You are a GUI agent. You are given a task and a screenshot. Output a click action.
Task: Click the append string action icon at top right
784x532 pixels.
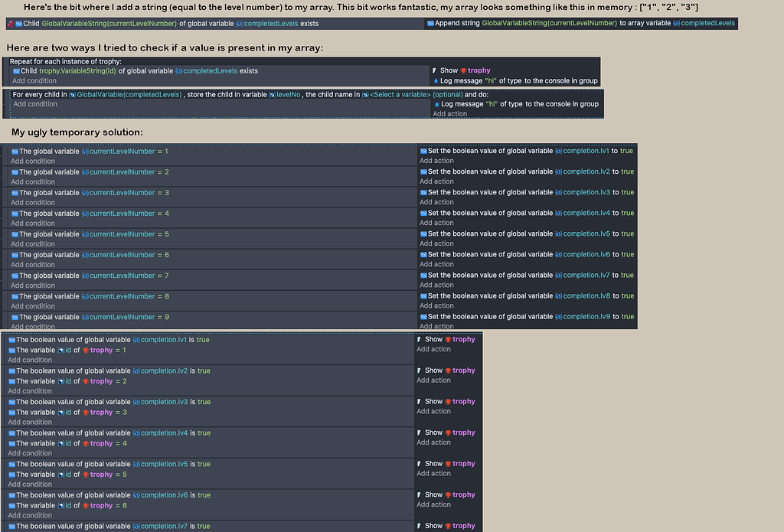tap(430, 23)
